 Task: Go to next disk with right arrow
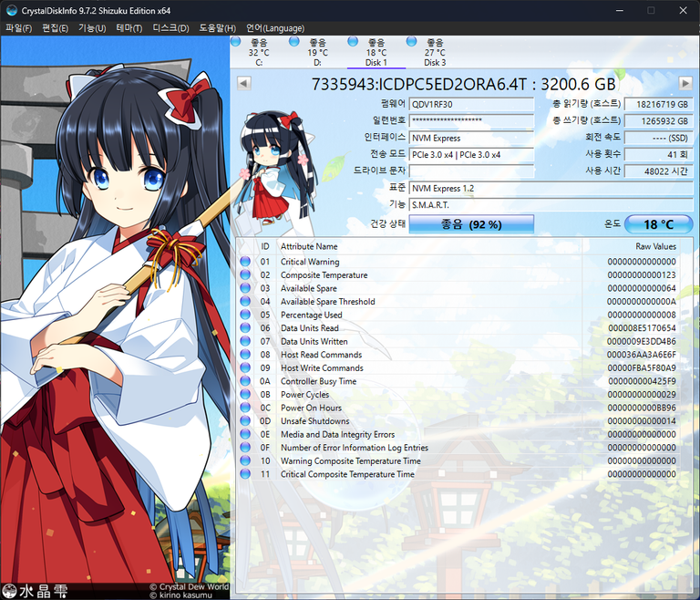tap(685, 84)
